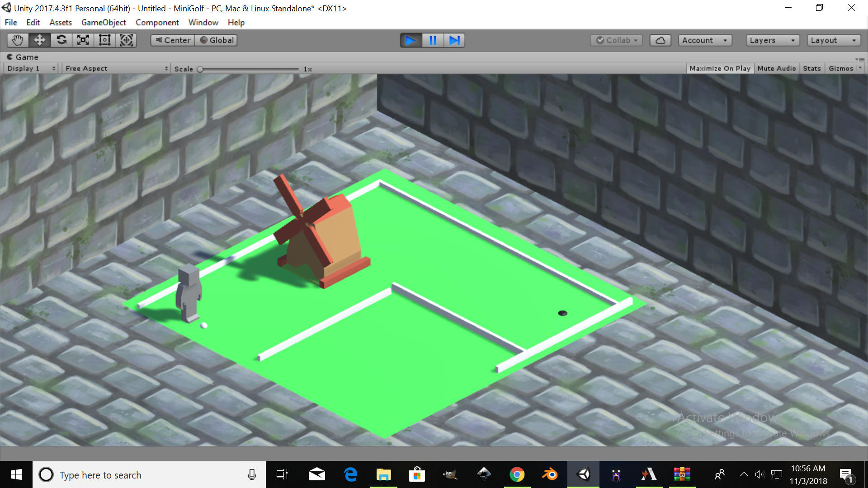Select the Rect Transform tool
Image resolution: width=868 pixels, height=488 pixels.
coord(104,40)
